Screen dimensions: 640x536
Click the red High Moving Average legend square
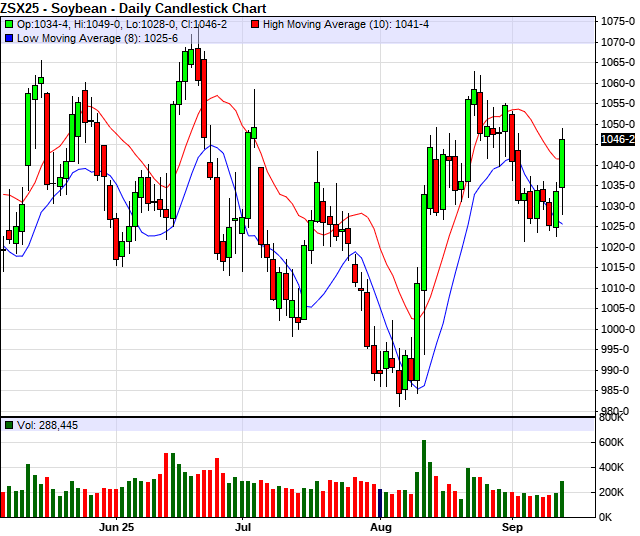pyautogui.click(x=256, y=23)
